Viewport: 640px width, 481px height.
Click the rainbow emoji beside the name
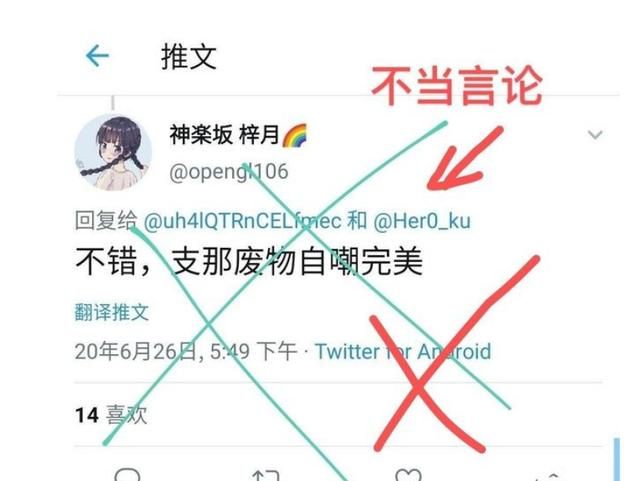(x=294, y=135)
